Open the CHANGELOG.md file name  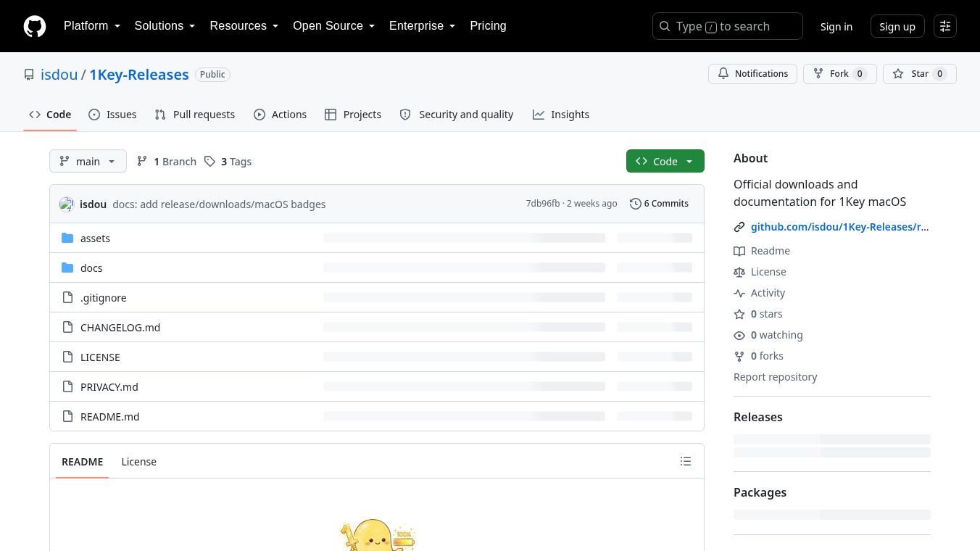120,328
